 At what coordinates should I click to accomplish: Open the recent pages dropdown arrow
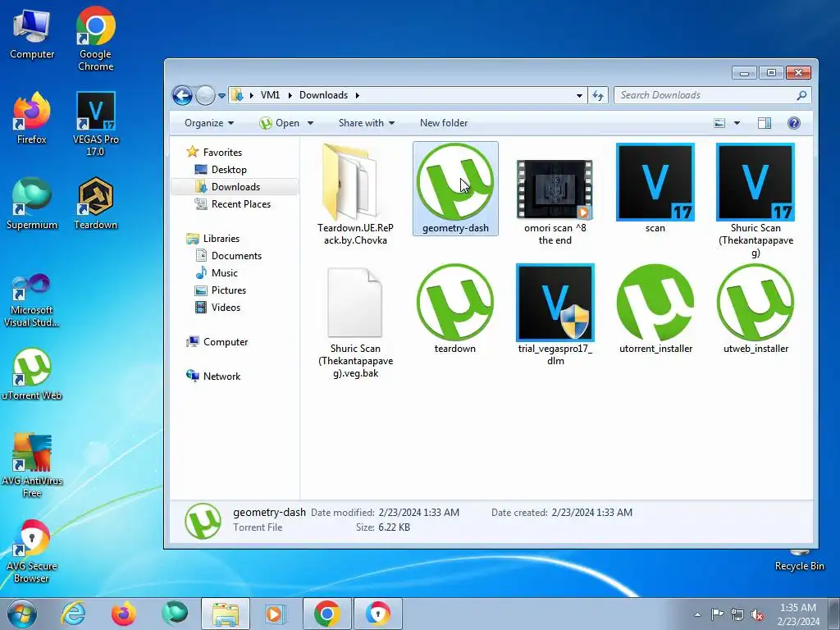point(221,96)
